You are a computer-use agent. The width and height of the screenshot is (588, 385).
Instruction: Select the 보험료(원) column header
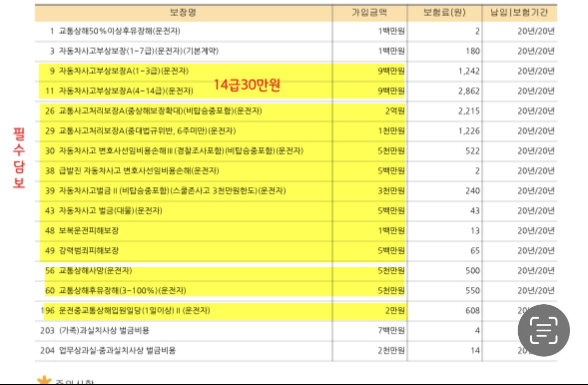[444, 13]
